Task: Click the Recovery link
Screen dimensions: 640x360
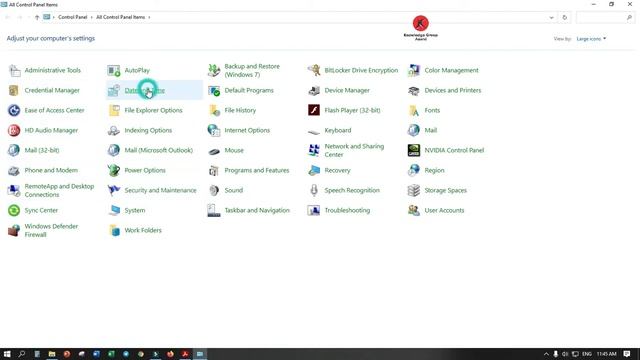Action: coord(337,170)
